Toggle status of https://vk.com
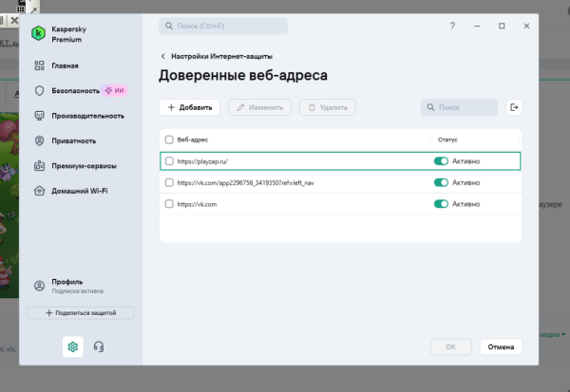Viewport: 570px width, 392px height. pos(441,204)
